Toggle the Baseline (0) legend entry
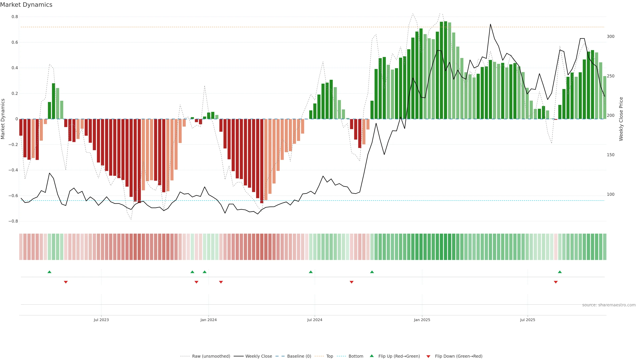 pyautogui.click(x=299, y=356)
